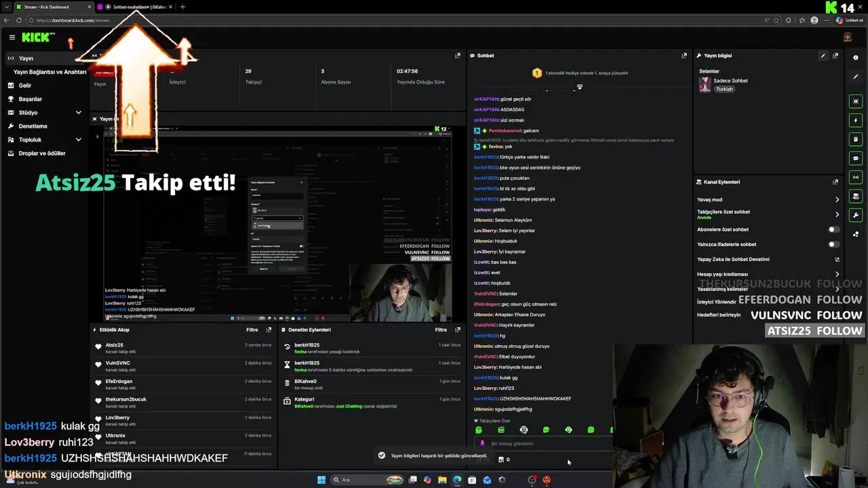The width and height of the screenshot is (868, 488).
Task: Open Filtre in Denetim Eylemleri panel
Action: (x=441, y=329)
